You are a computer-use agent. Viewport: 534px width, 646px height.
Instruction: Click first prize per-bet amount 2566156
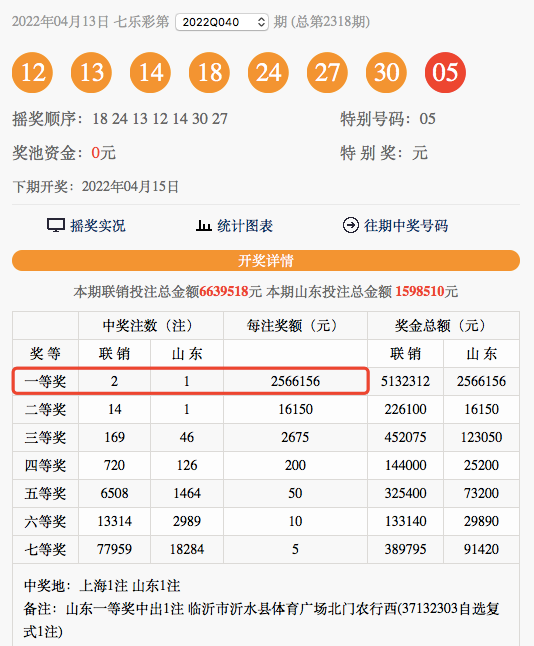[x=295, y=381]
